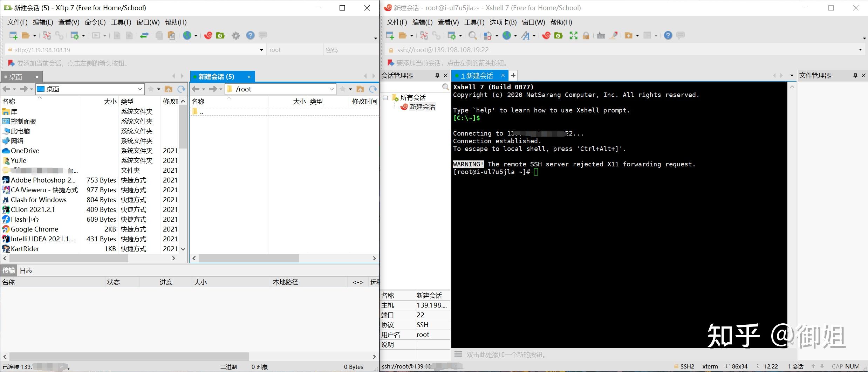Click the remote pane horizontal scrollbar
Screen dimensions: 868x372
click(x=249, y=258)
